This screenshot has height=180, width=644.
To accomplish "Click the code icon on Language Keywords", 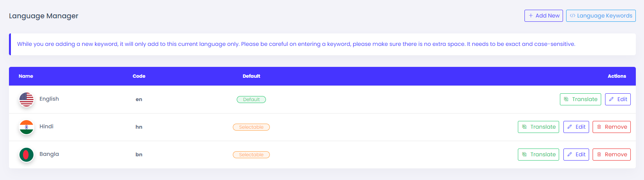I will coord(572,16).
